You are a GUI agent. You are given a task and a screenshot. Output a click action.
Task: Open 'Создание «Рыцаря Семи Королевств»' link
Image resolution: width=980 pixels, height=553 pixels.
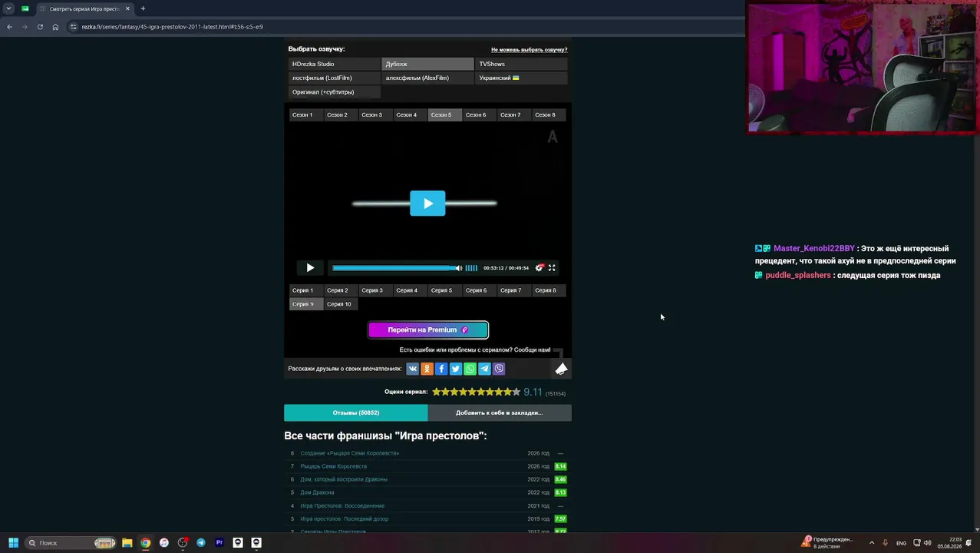point(349,453)
